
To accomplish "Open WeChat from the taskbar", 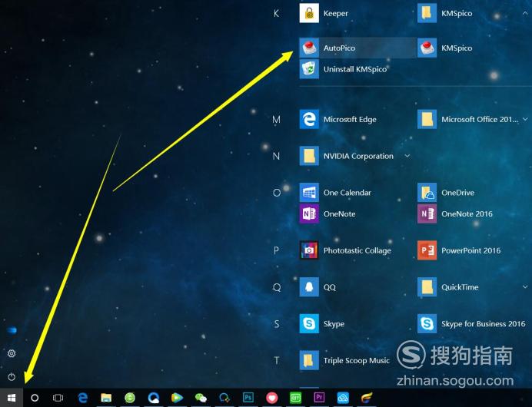I will pos(201,398).
